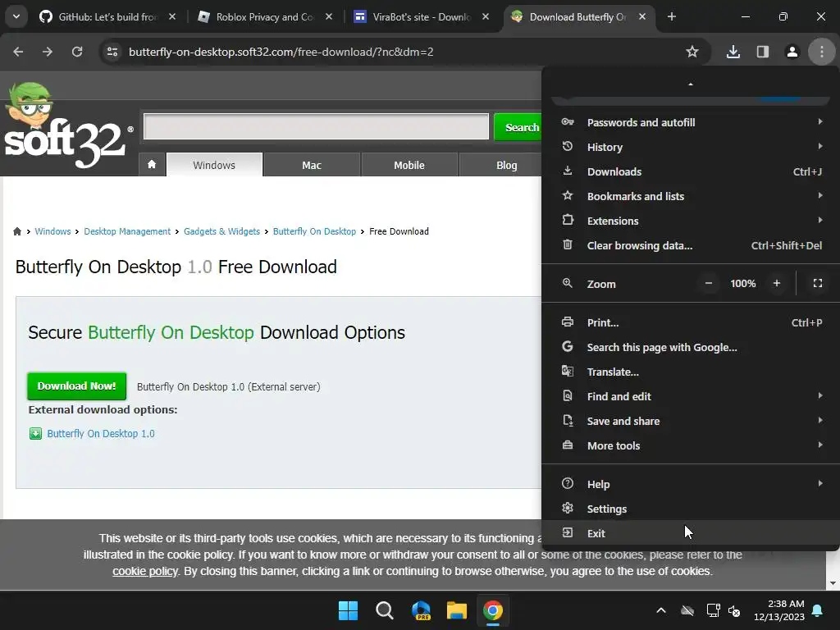840x630 pixels.
Task: Select the Mobile navigation tab
Action: point(409,165)
